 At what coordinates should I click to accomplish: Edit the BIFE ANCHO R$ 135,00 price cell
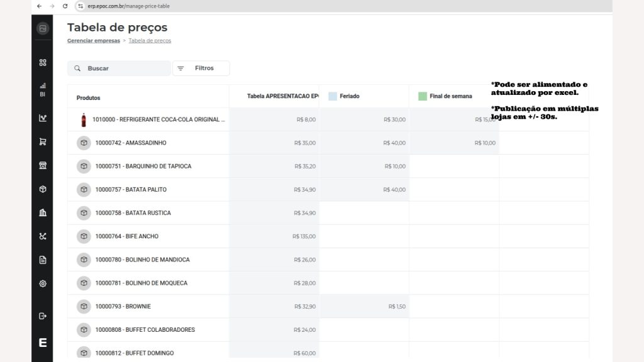click(x=274, y=236)
